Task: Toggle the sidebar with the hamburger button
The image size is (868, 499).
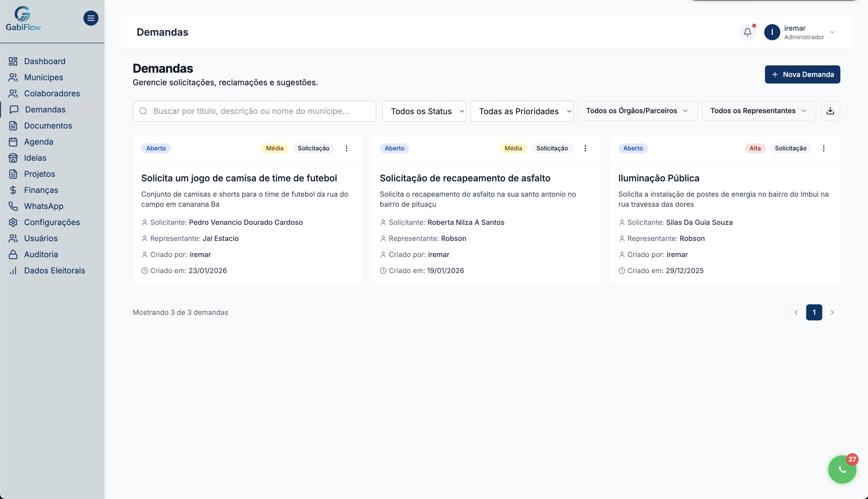Action: 91,18
